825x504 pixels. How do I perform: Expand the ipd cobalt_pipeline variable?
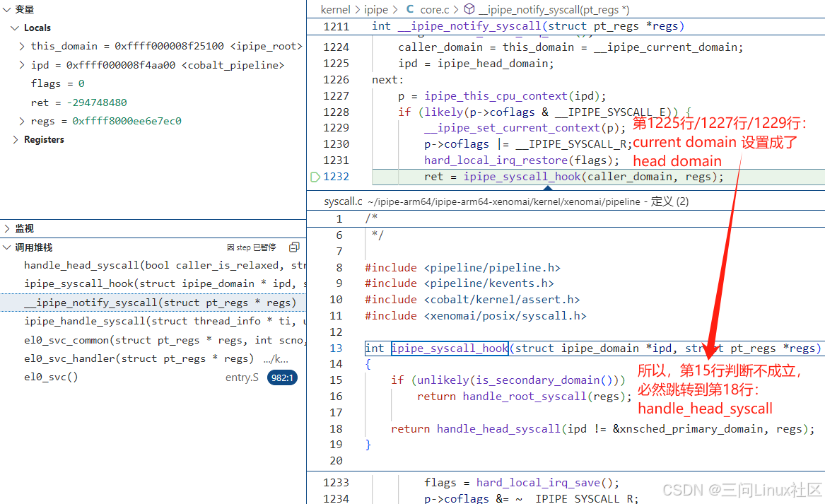[22, 65]
